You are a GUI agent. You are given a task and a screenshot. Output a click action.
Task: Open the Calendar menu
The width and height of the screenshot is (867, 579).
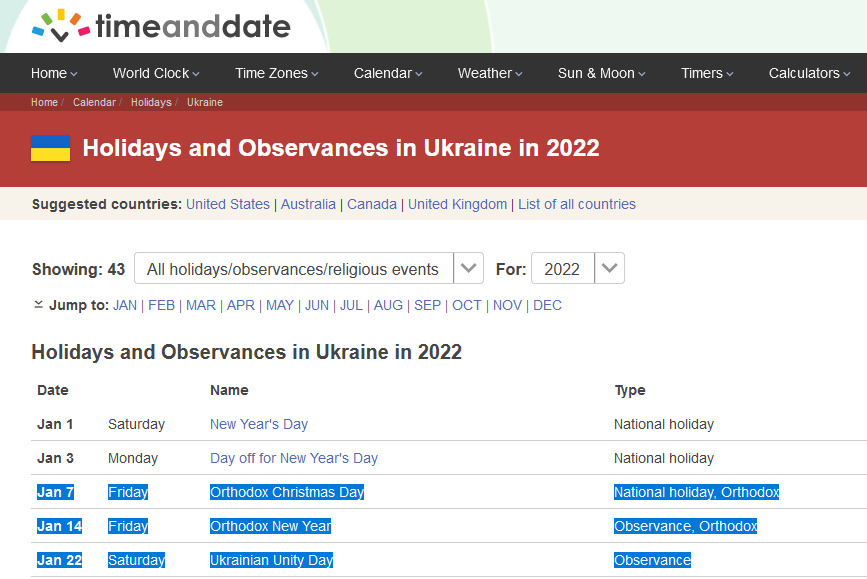click(x=388, y=73)
